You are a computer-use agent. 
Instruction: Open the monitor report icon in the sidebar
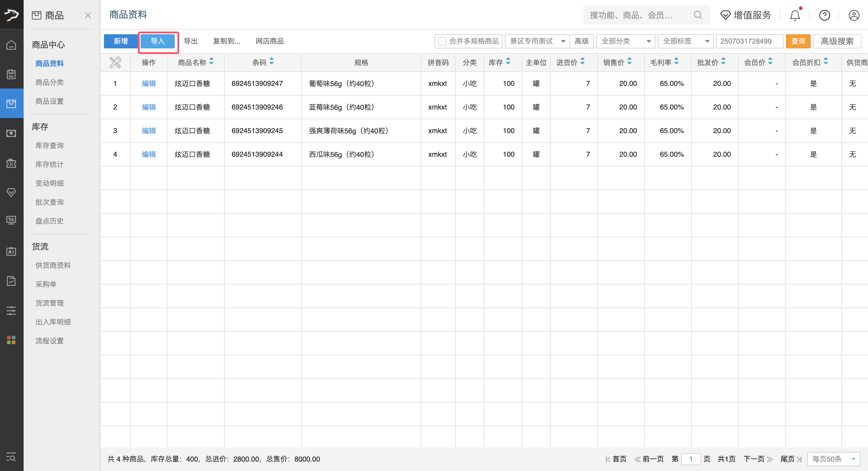12,220
